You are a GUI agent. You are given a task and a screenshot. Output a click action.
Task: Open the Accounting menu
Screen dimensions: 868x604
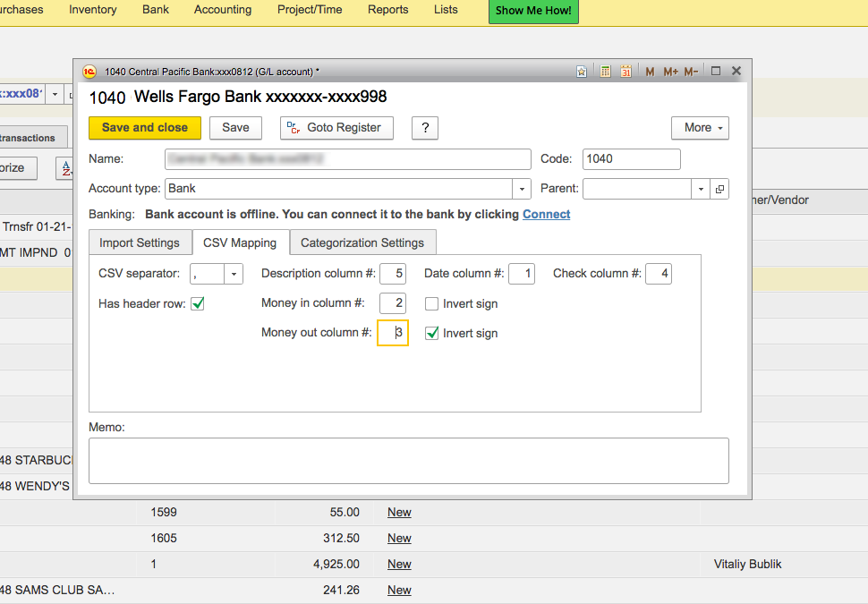point(223,10)
